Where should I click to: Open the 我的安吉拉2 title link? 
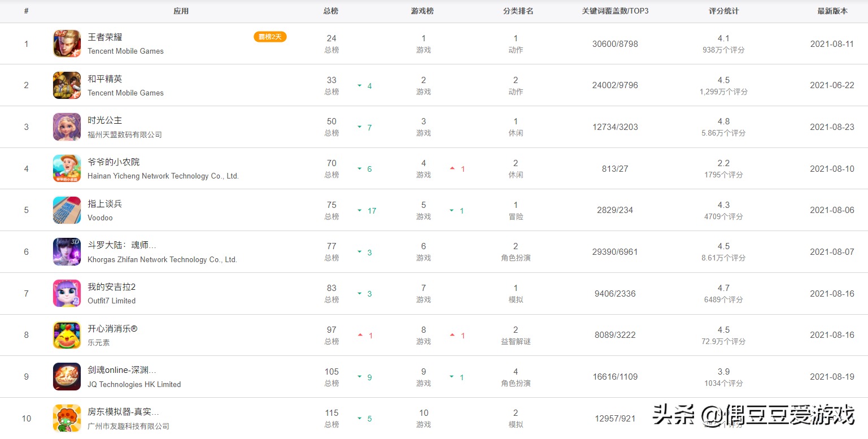point(112,287)
